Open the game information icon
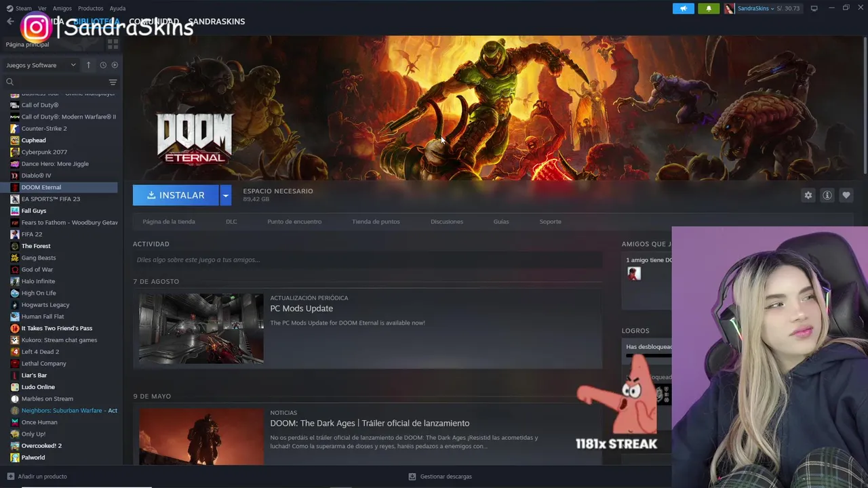Image resolution: width=868 pixels, height=488 pixels. [827, 195]
